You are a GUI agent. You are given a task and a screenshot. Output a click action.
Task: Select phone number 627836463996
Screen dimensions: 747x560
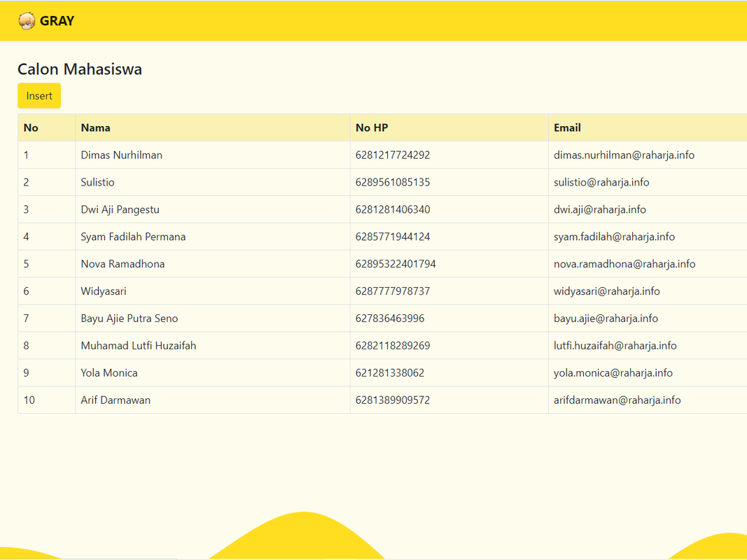(390, 318)
